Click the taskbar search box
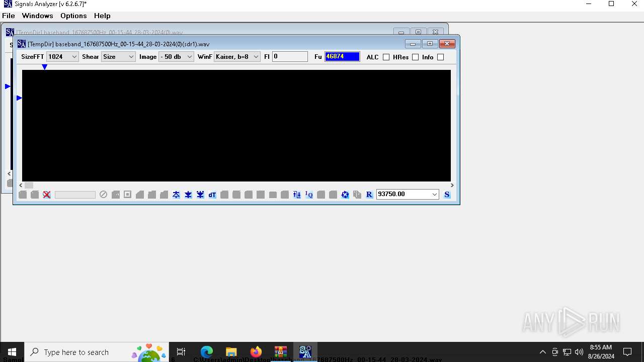This screenshot has width=644, height=362. 96,352
